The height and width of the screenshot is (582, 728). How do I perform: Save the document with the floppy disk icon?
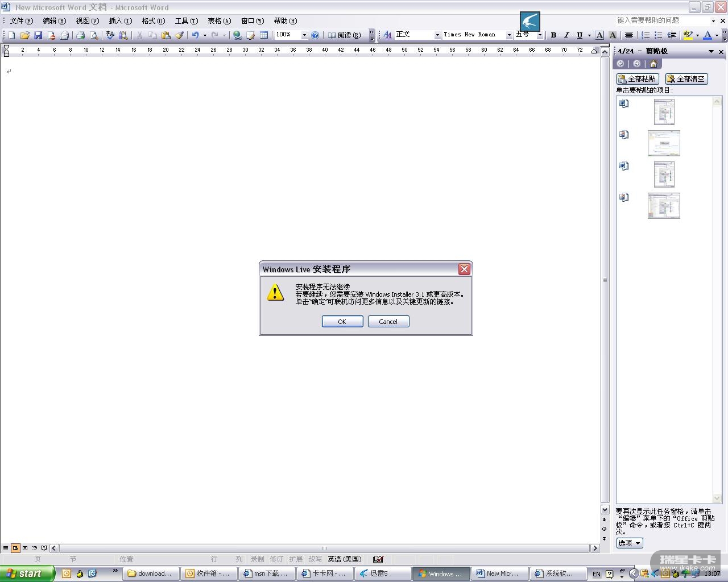[x=38, y=35]
